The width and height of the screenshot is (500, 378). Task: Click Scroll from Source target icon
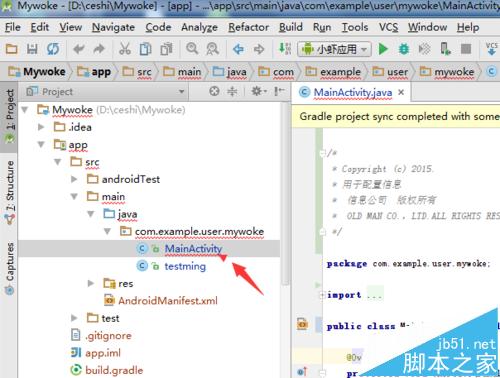(214, 91)
